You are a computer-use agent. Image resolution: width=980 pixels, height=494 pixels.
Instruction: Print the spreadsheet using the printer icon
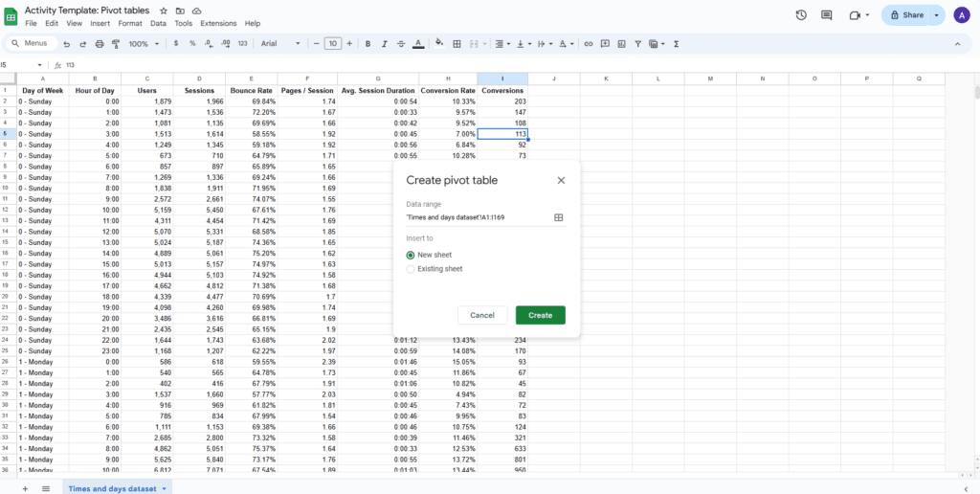pos(99,44)
